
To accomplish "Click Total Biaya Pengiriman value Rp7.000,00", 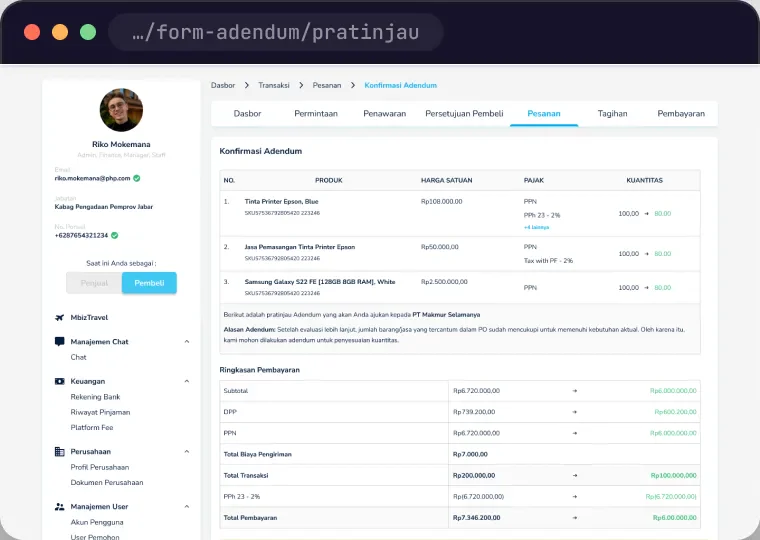I will [470, 455].
